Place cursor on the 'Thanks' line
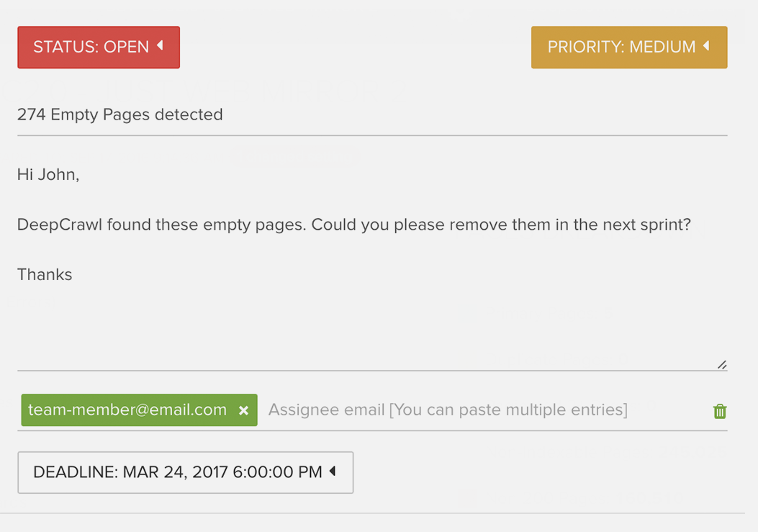Viewport: 758px width, 532px height. (x=45, y=275)
